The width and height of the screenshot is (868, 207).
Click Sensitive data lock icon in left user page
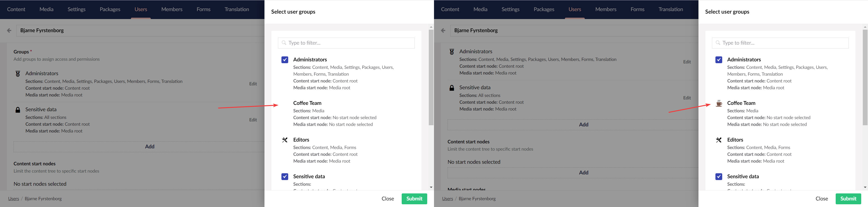point(18,110)
